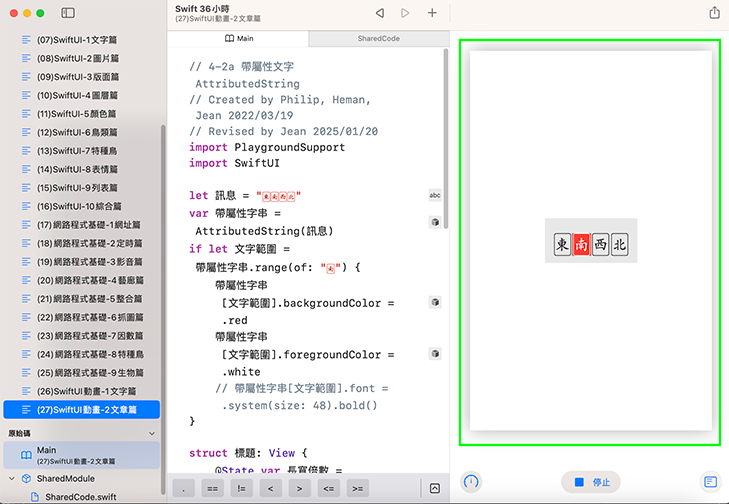The width and height of the screenshot is (729, 504).
Task: Show the abc result for 訊息 line
Action: click(x=435, y=196)
